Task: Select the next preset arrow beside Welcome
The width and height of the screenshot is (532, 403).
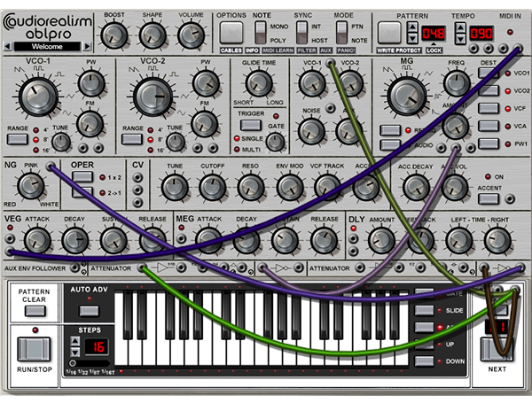Action: pyautogui.click(x=87, y=46)
